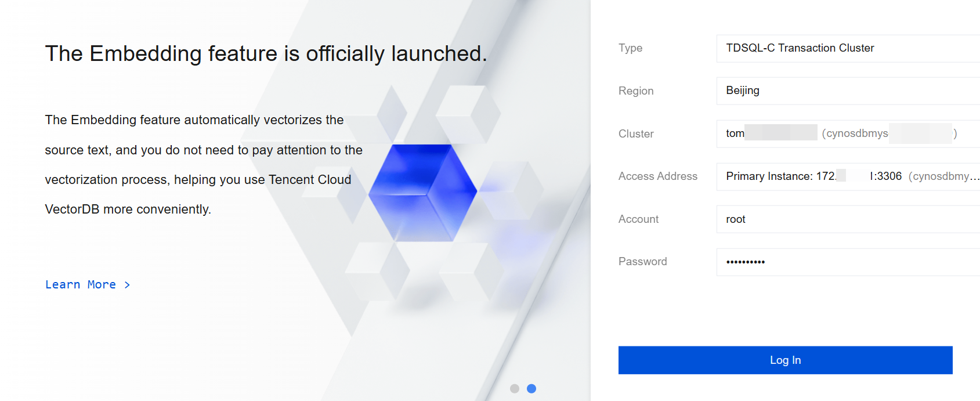
Task: Click the chevron arrow beside Learn More
Action: click(x=127, y=285)
